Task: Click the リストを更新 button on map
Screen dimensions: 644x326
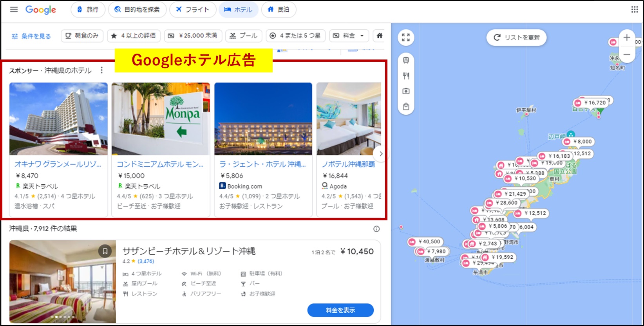Action: 516,38
